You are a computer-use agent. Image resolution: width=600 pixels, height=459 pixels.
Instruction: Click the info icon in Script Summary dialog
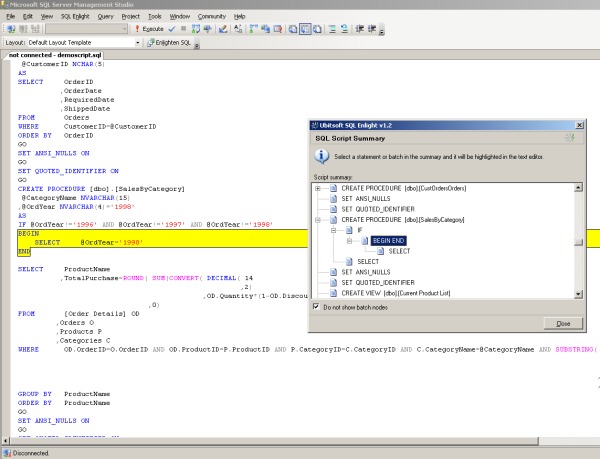tap(321, 156)
